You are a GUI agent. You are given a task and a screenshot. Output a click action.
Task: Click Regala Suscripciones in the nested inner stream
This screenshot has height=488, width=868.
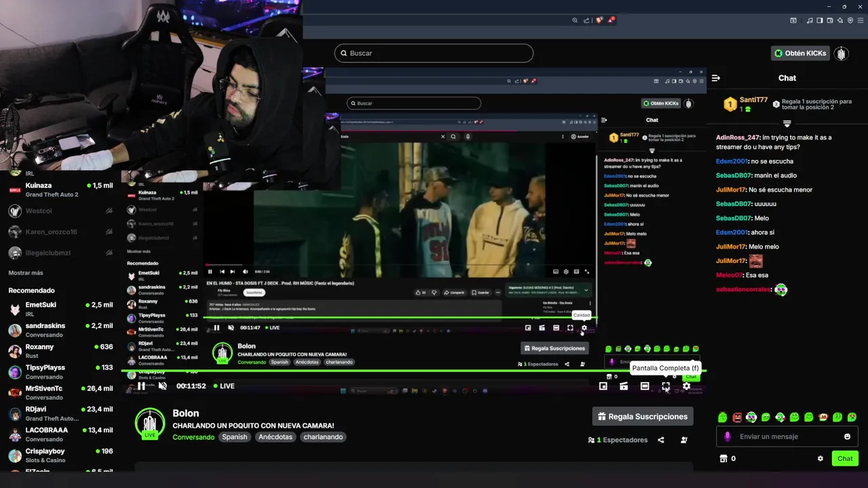554,348
